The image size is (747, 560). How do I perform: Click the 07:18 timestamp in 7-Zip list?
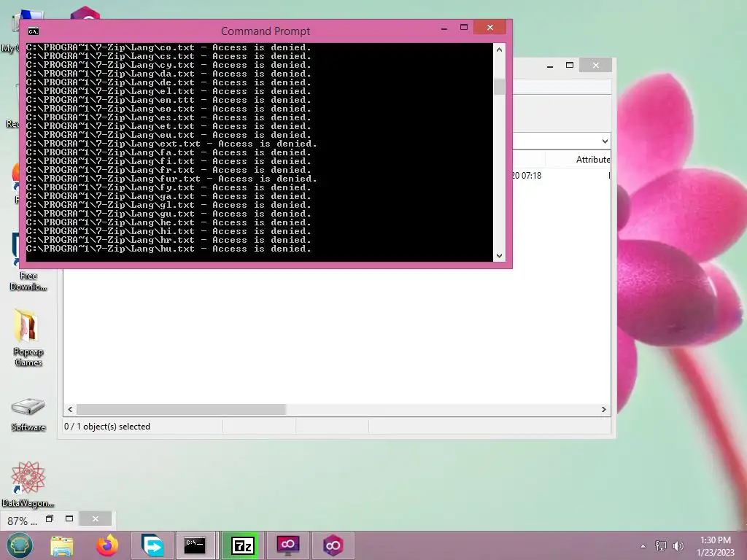[527, 176]
